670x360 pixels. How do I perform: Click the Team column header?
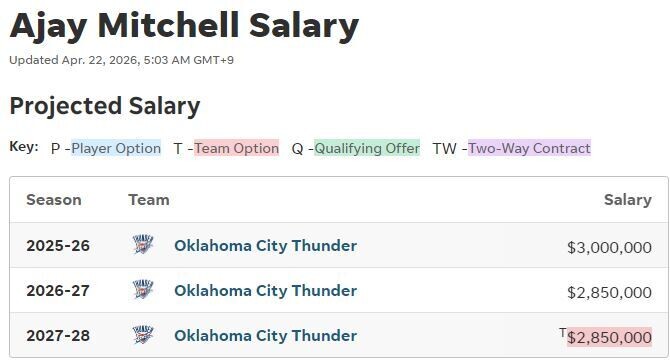(149, 199)
